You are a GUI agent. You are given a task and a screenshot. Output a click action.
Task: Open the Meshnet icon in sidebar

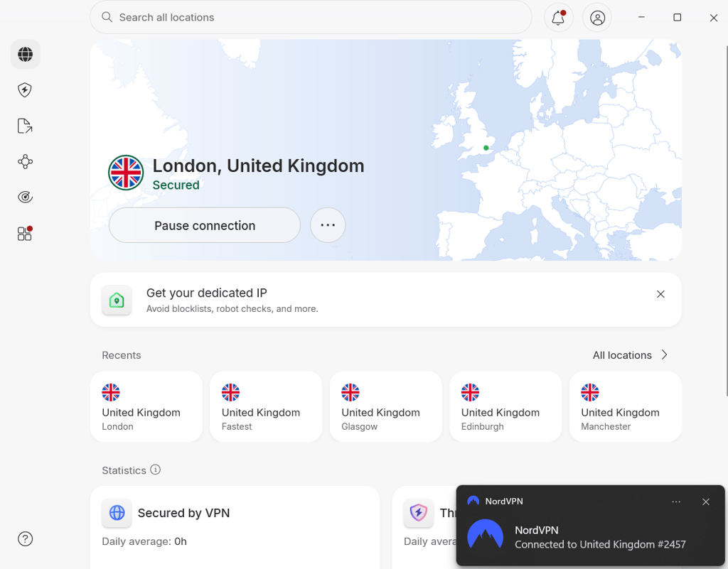pyautogui.click(x=25, y=161)
